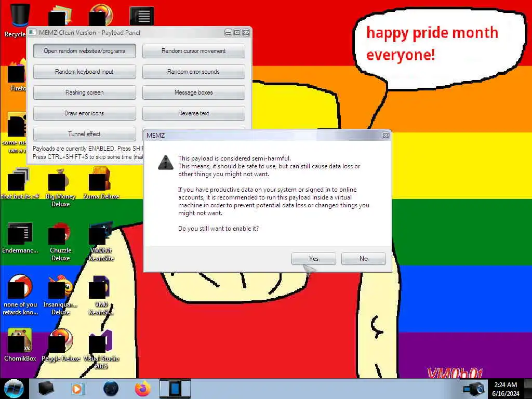Minimize the MEMZ Payload Panel window
The width and height of the screenshot is (532, 399).
click(x=229, y=33)
